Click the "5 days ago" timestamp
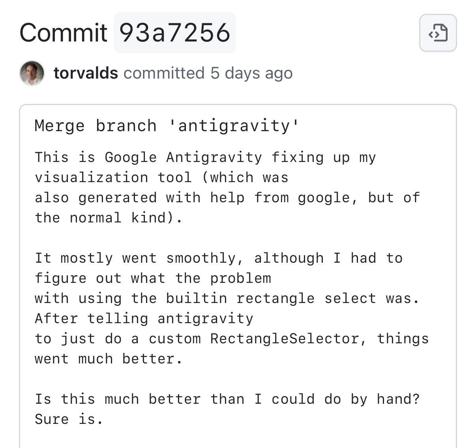476x448 pixels. coord(251,73)
